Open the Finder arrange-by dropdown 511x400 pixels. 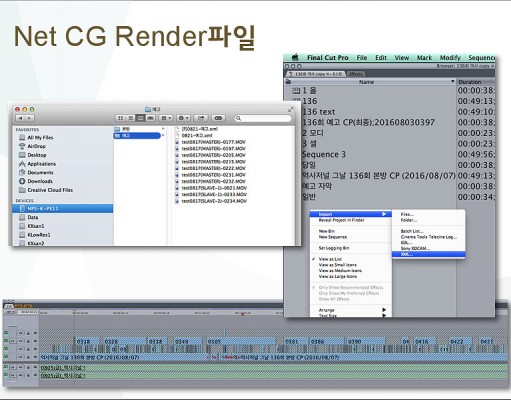tap(166, 118)
